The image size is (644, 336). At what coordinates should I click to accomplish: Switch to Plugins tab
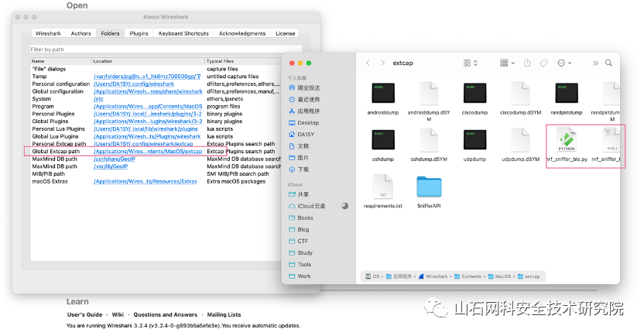(x=139, y=33)
